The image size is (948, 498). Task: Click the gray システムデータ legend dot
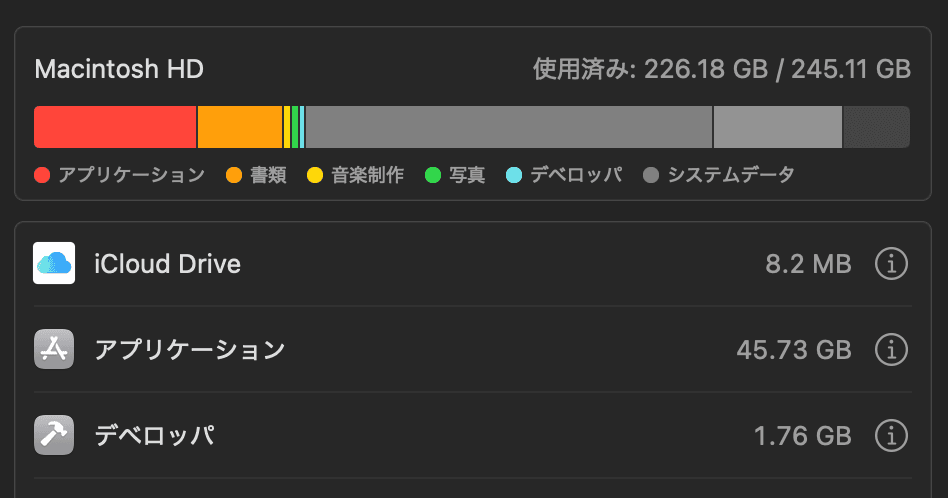point(651,176)
